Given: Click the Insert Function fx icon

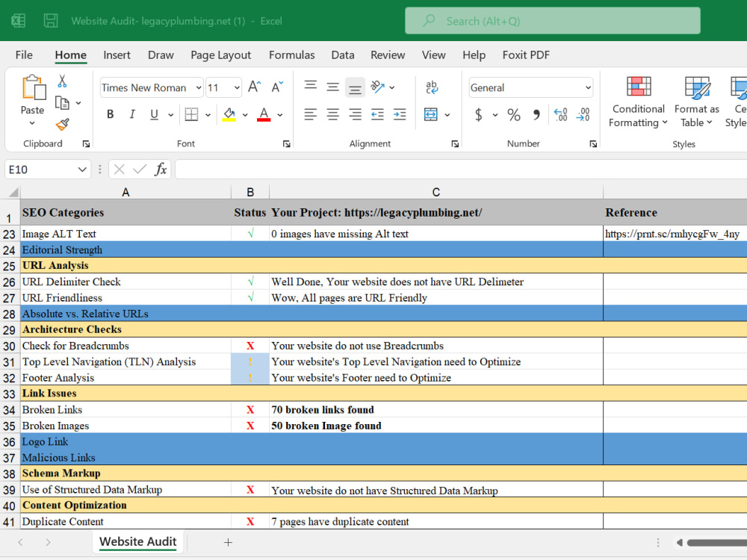Looking at the screenshot, I should pos(161,169).
